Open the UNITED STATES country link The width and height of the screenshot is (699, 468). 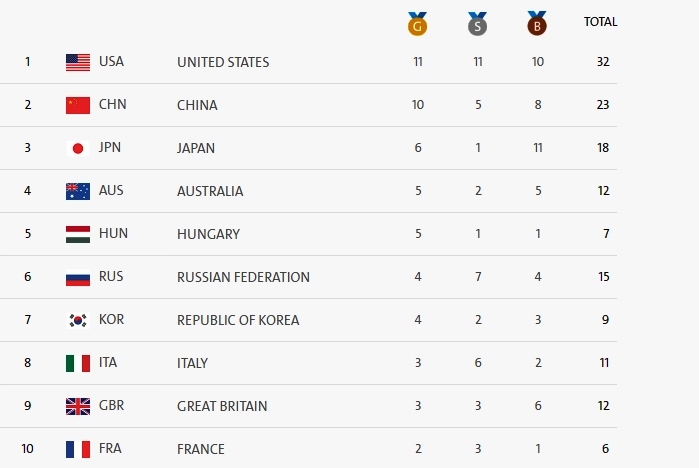pos(223,62)
